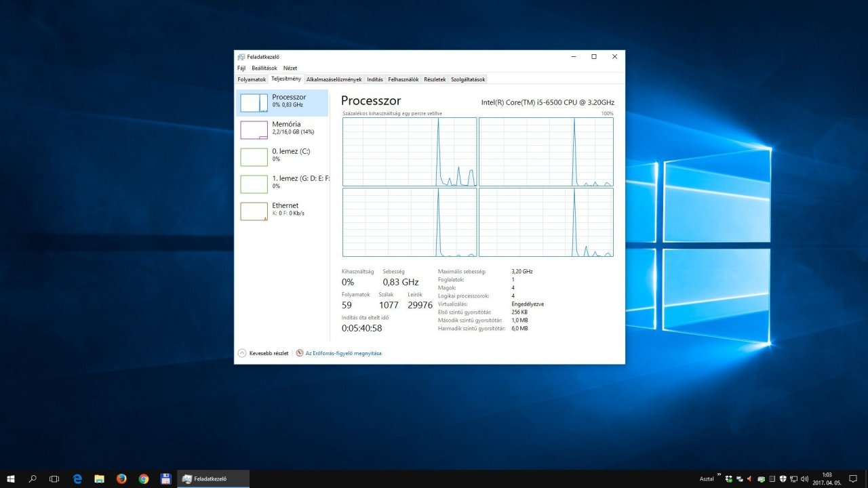Open taskbar search magnifier
The width and height of the screenshot is (868, 488).
tap(33, 479)
